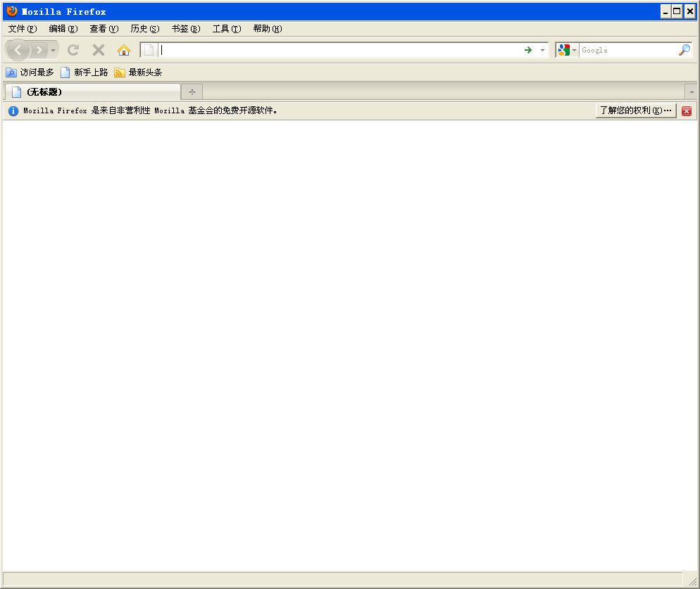700x589 pixels.
Task: Stop loading with the X toolbar icon
Action: click(x=99, y=50)
